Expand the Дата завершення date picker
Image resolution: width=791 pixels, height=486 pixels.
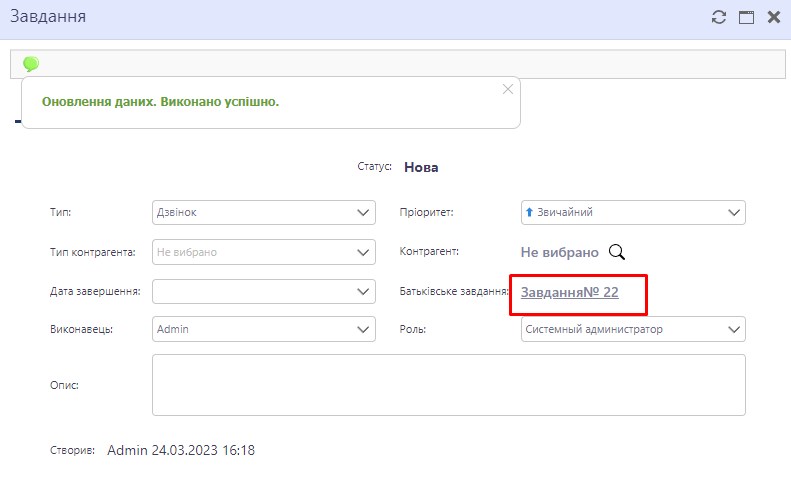[x=363, y=292]
